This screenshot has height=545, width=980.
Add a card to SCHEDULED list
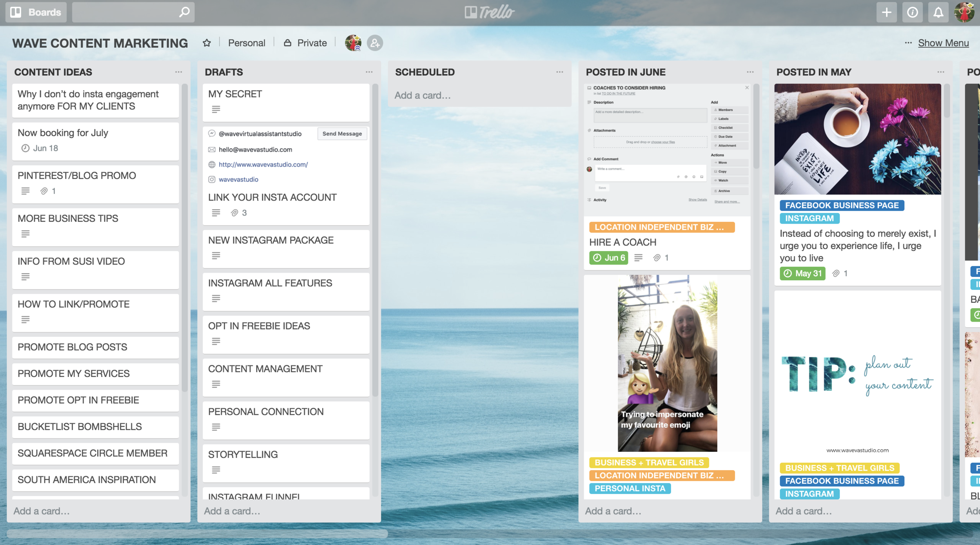(423, 95)
